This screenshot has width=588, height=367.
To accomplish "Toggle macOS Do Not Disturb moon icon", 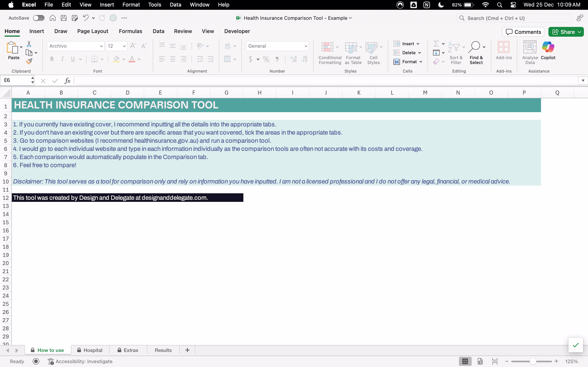I will pyautogui.click(x=441, y=5).
